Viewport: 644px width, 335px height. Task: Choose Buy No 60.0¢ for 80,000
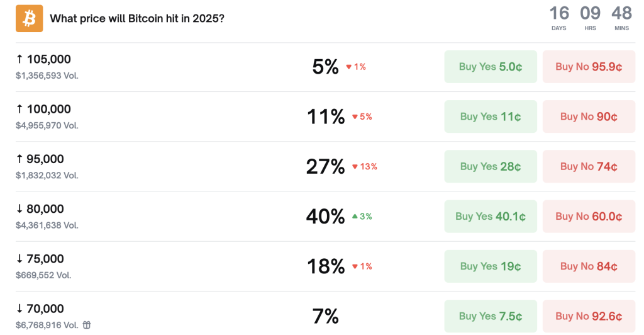(x=589, y=217)
